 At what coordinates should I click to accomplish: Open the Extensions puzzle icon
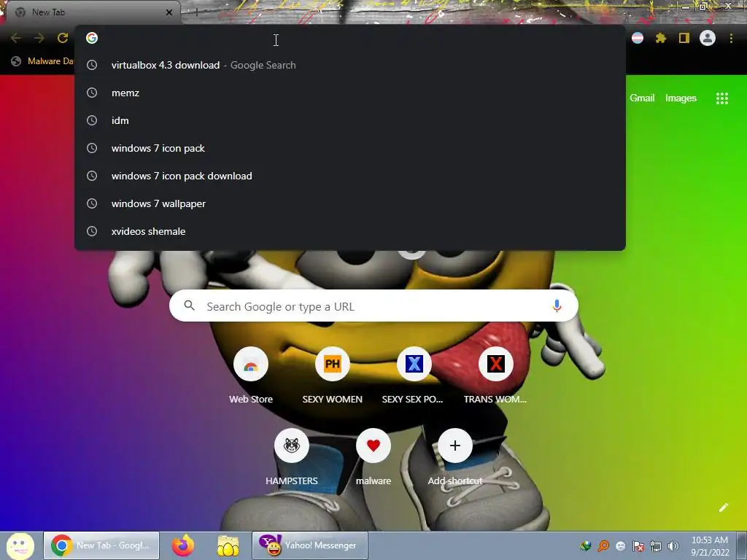click(661, 38)
